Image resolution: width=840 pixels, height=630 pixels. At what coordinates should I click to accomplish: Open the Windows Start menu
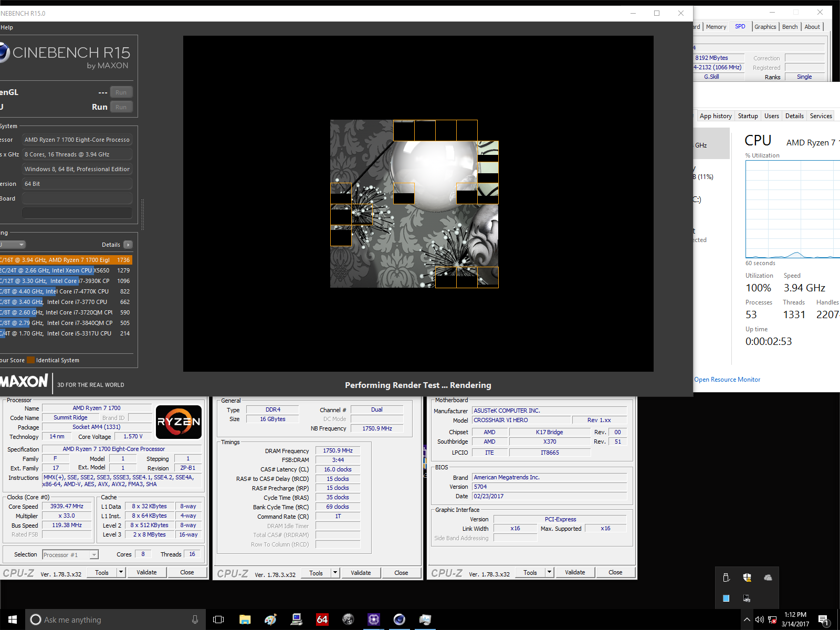pos(13,619)
